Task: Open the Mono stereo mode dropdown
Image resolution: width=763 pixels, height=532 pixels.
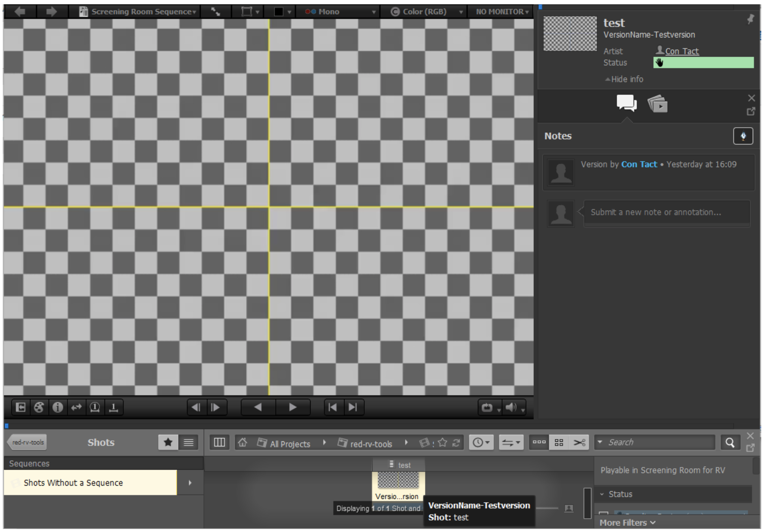Action: pos(340,12)
